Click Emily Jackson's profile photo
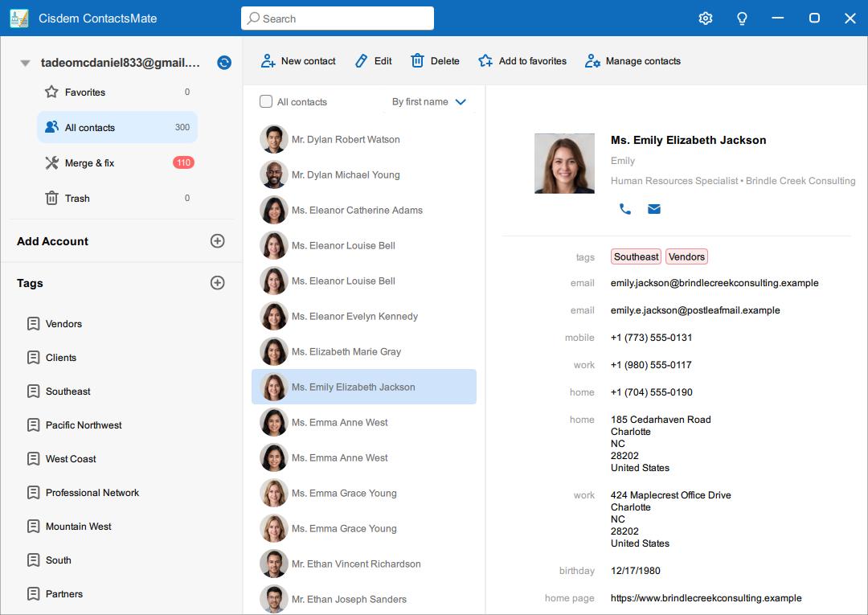This screenshot has height=615, width=868. (565, 163)
